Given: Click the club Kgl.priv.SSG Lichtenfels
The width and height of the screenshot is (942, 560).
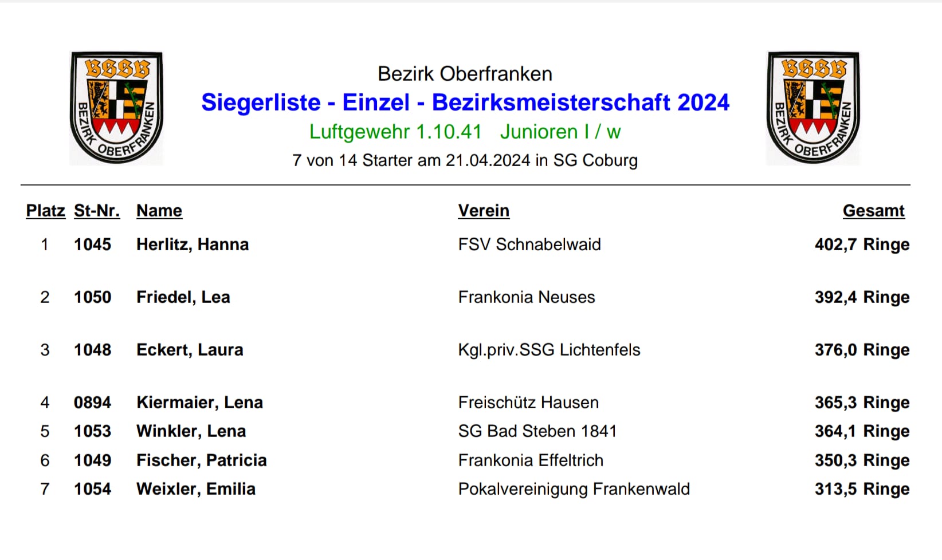Looking at the screenshot, I should coord(549,350).
